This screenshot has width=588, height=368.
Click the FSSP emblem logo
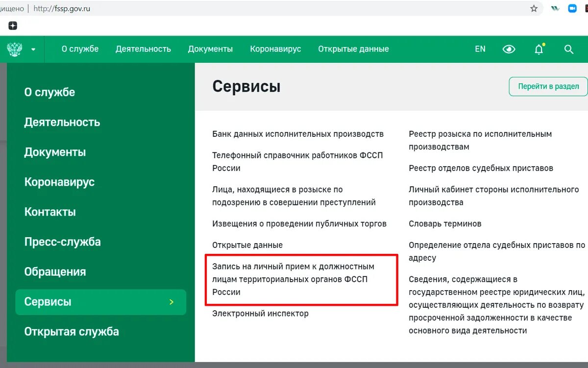pyautogui.click(x=14, y=49)
